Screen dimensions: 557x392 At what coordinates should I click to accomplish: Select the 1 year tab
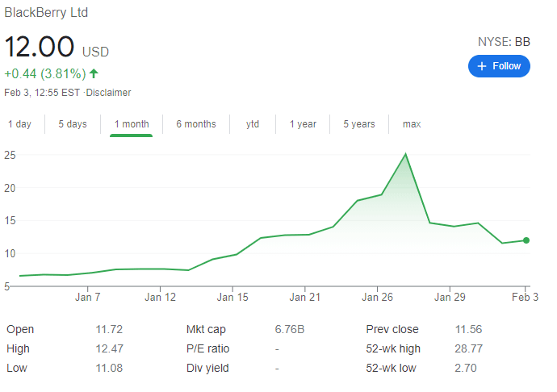click(302, 124)
